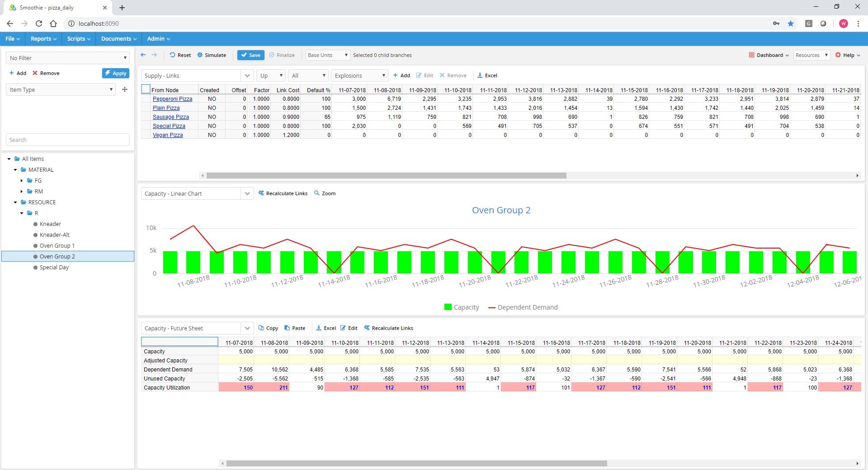Bookmark this page with the star
The height and width of the screenshot is (470, 868).
791,23
